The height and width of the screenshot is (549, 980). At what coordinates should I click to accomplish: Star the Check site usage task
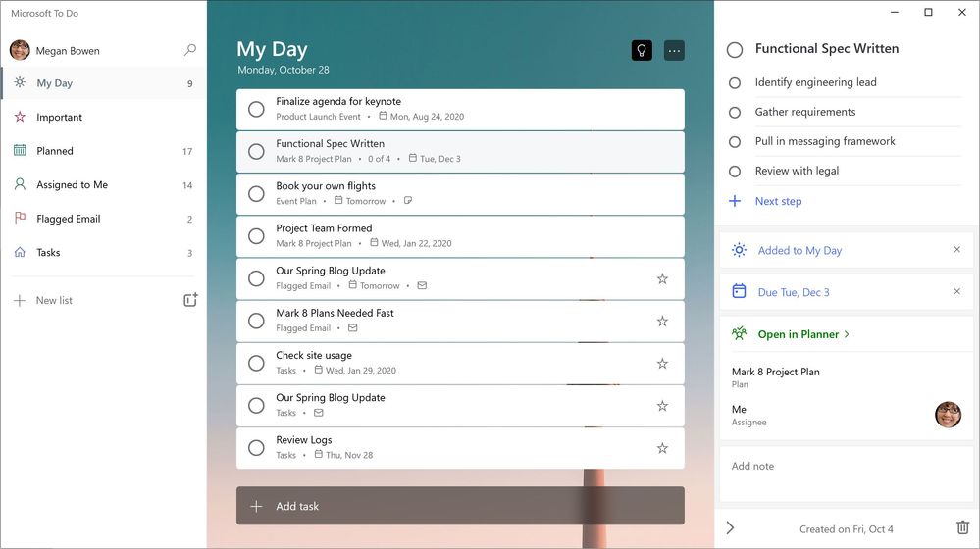(662, 364)
